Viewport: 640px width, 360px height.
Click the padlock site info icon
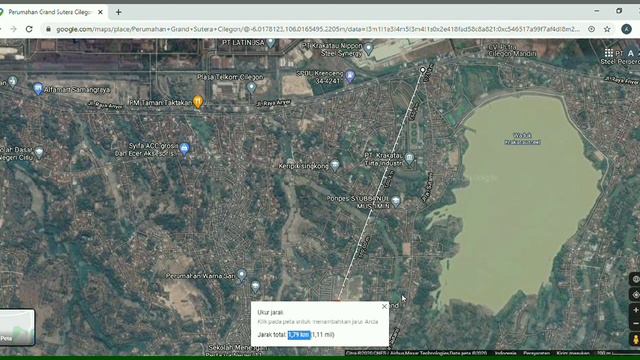pos(49,29)
